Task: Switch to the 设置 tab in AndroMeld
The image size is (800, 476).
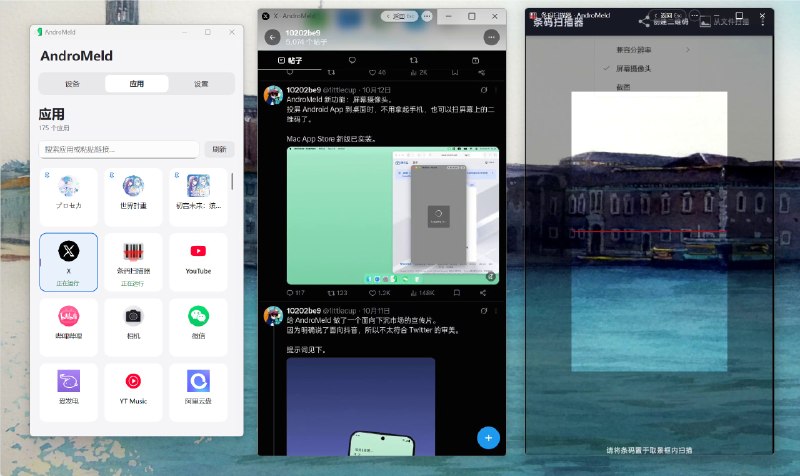Action: (201, 84)
